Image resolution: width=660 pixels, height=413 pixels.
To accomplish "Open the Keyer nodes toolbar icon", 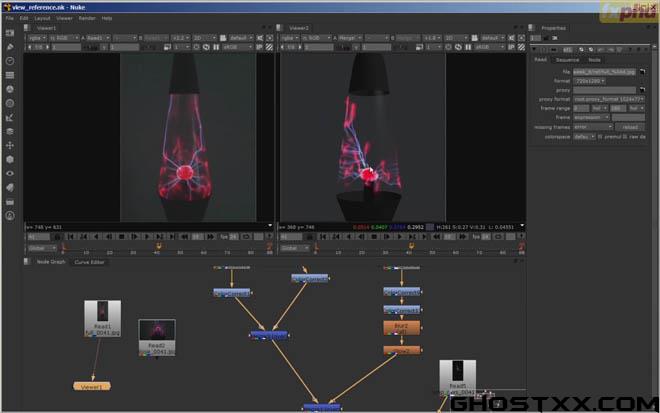I will [x=10, y=117].
